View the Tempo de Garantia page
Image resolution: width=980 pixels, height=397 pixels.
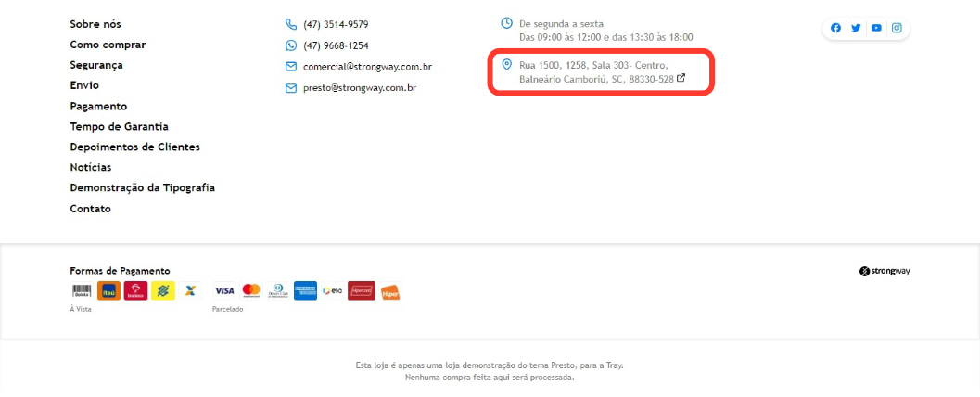(120, 126)
